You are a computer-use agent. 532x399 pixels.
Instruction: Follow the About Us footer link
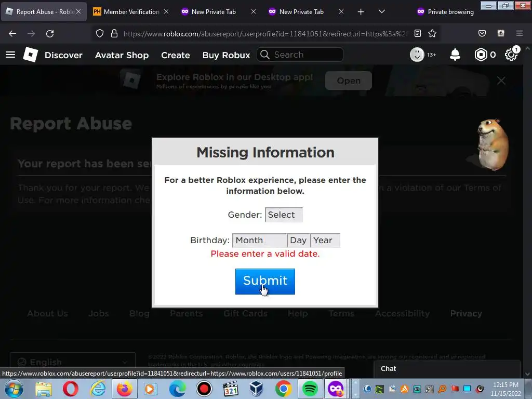47,313
